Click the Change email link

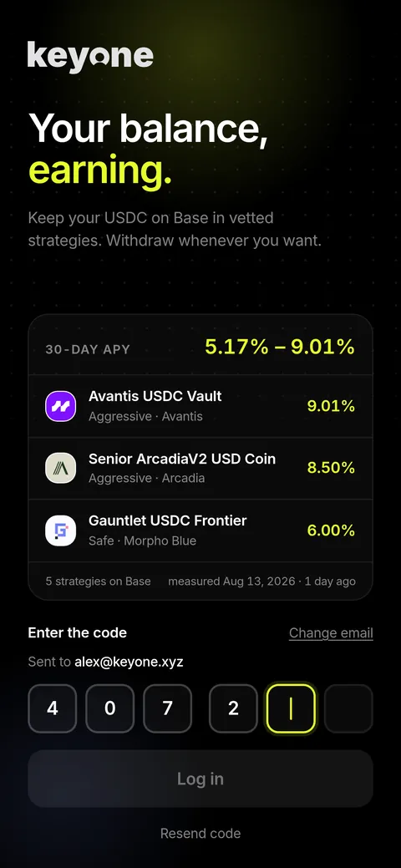331,632
